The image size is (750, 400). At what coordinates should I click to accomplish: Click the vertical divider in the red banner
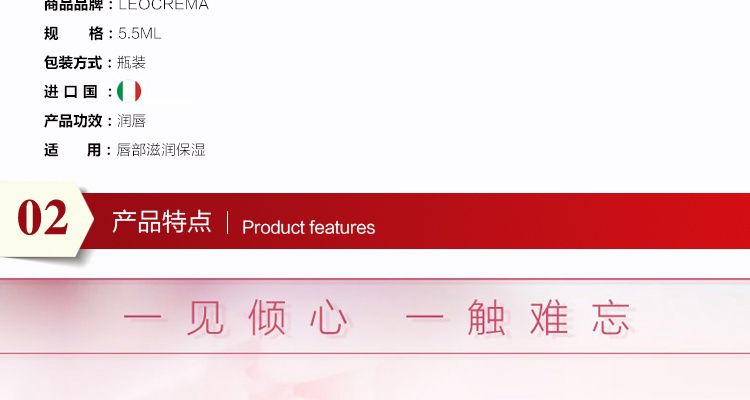(227, 222)
